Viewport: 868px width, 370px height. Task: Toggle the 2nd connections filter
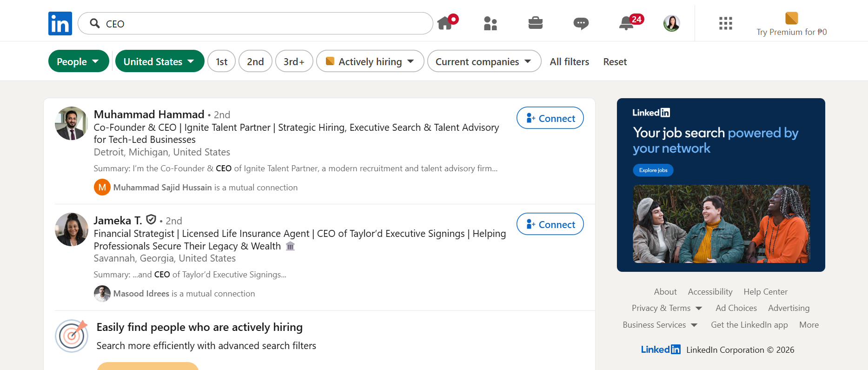click(255, 61)
